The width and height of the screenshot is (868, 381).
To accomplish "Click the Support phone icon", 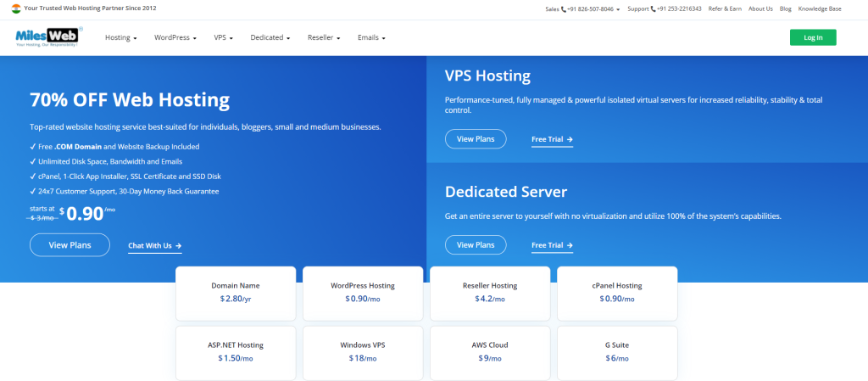I will (x=654, y=8).
